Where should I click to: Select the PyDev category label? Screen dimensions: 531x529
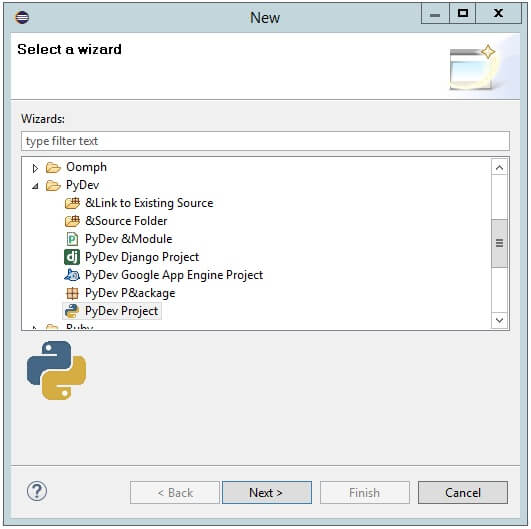coord(82,185)
